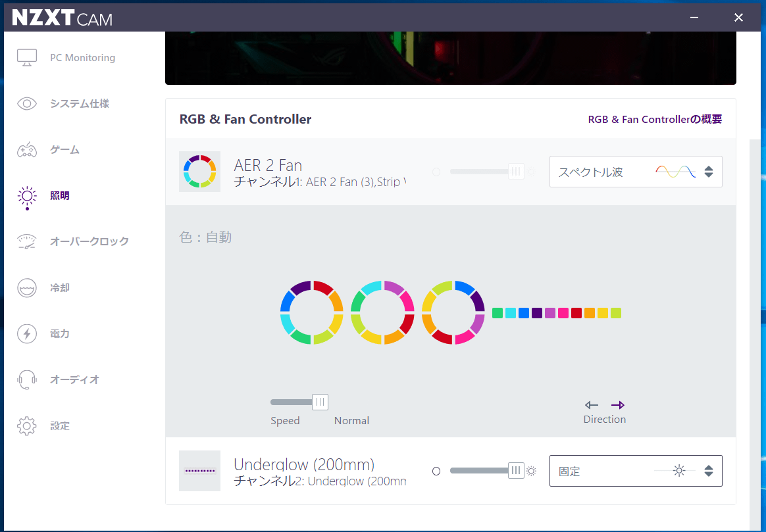Click the Underglow dotted strip thumbnail
Screen dimensions: 766x532
point(200,470)
